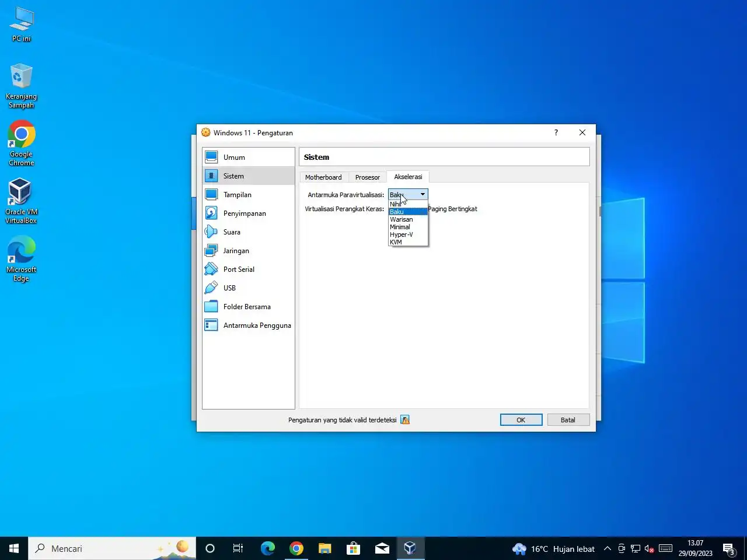The image size is (747, 560).
Task: Close the Windows 11 Pengaturan dialog
Action: pos(582,132)
